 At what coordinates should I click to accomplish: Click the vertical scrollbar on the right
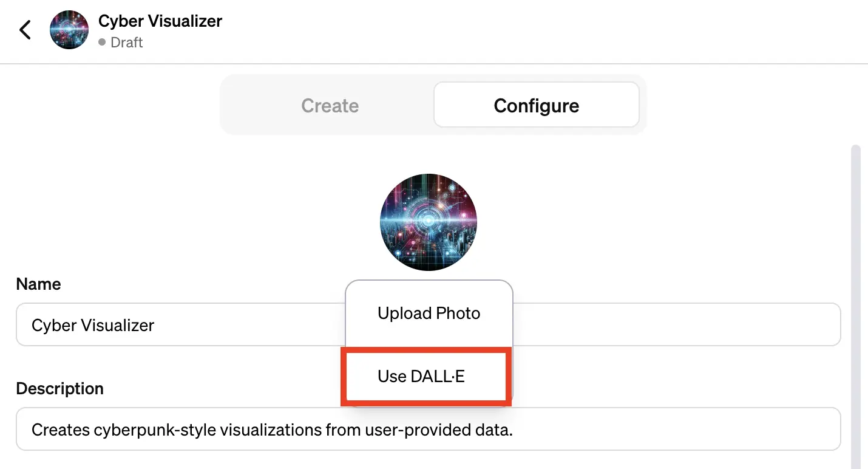[x=856, y=304]
